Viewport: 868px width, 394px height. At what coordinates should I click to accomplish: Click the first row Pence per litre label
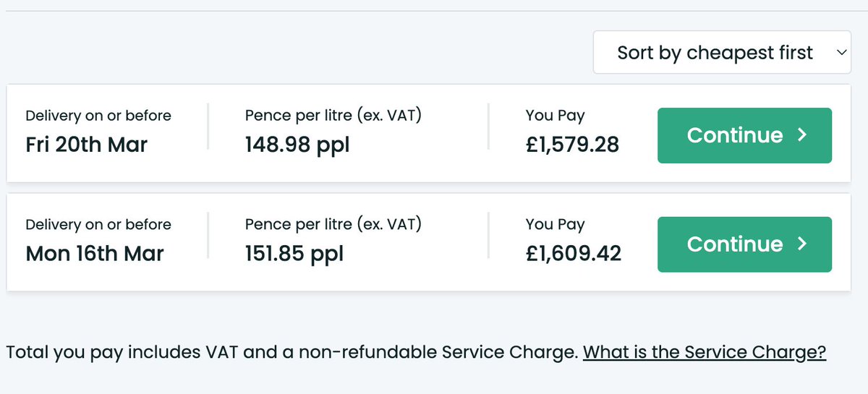tap(333, 116)
